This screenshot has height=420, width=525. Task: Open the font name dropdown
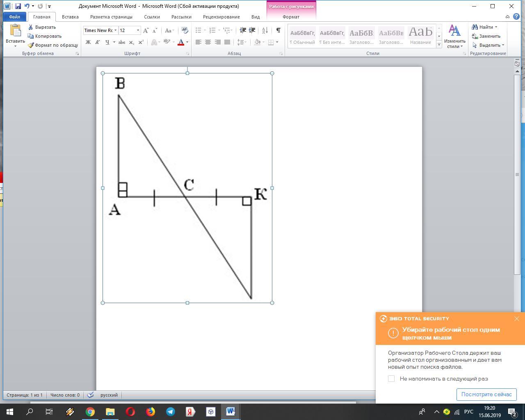[116, 30]
